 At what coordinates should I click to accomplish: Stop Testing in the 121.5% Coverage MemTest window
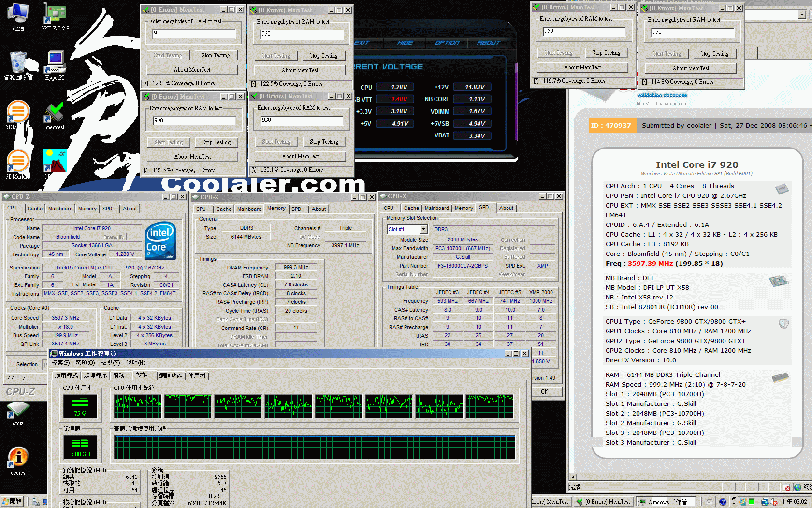tap(216, 142)
